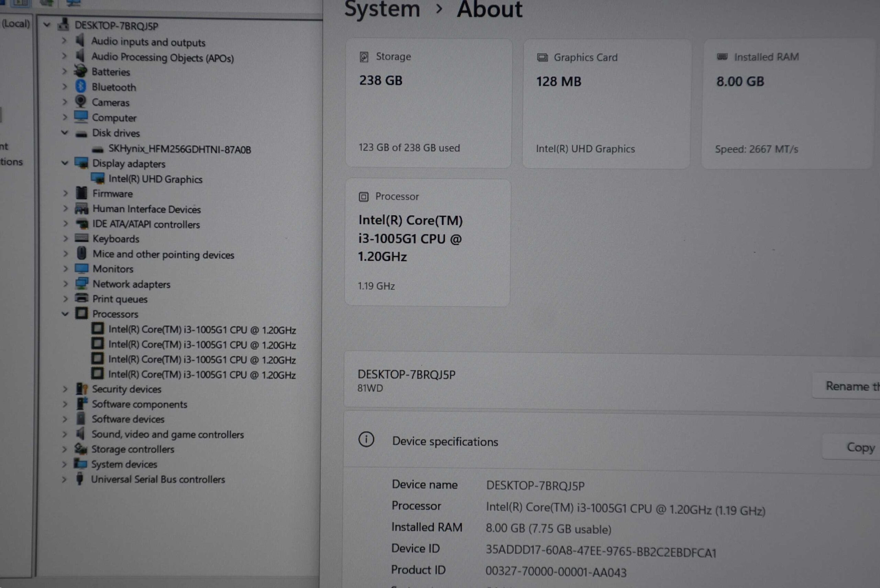Screen dimensions: 880x588
Task: Go to System in the breadcrumb
Action: 382,9
